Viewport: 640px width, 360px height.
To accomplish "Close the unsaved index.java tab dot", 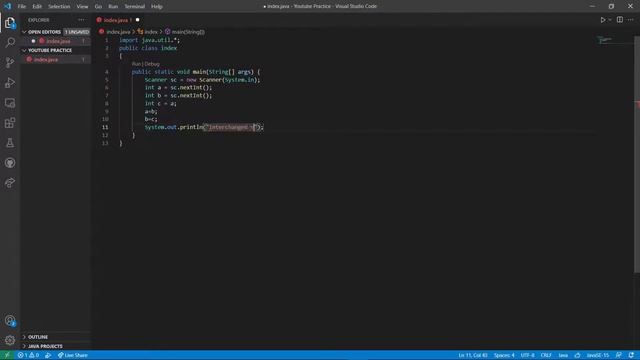I will 138,20.
